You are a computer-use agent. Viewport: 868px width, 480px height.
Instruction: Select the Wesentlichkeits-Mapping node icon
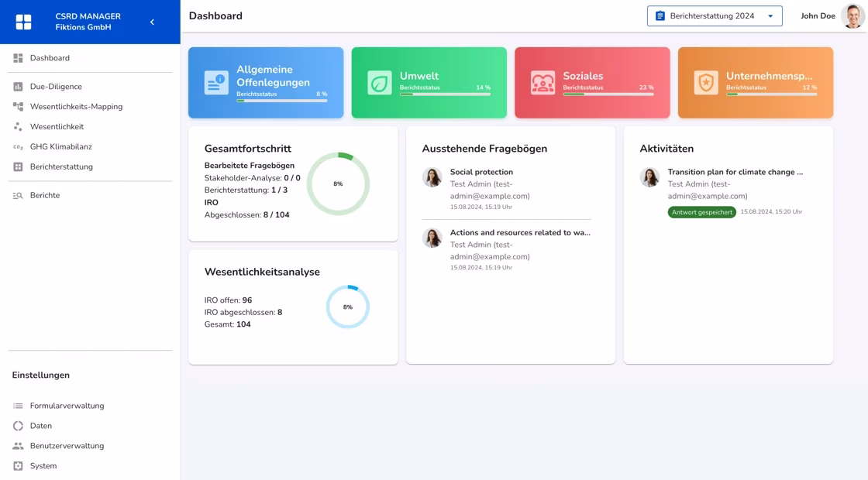point(17,106)
